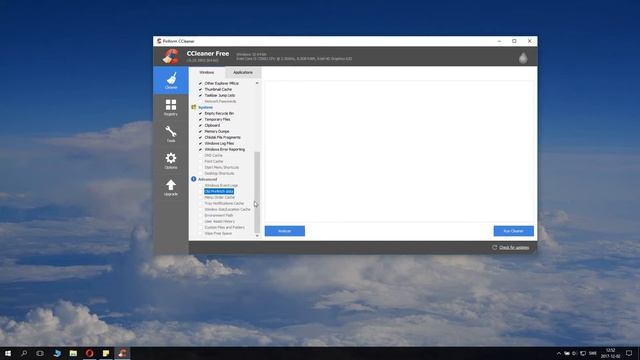Screen dimensions: 640x360
Task: Uncheck Memory Dumps
Action: coord(200,131)
